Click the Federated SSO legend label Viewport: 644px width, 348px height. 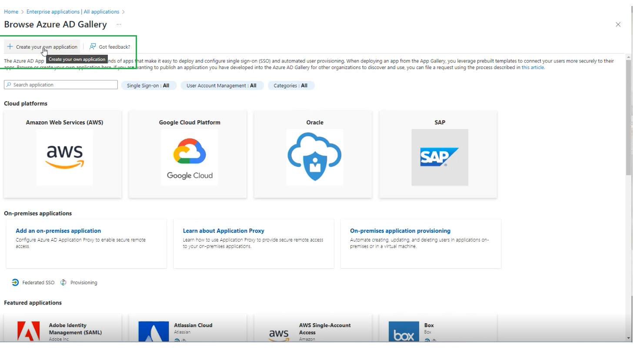click(x=39, y=282)
